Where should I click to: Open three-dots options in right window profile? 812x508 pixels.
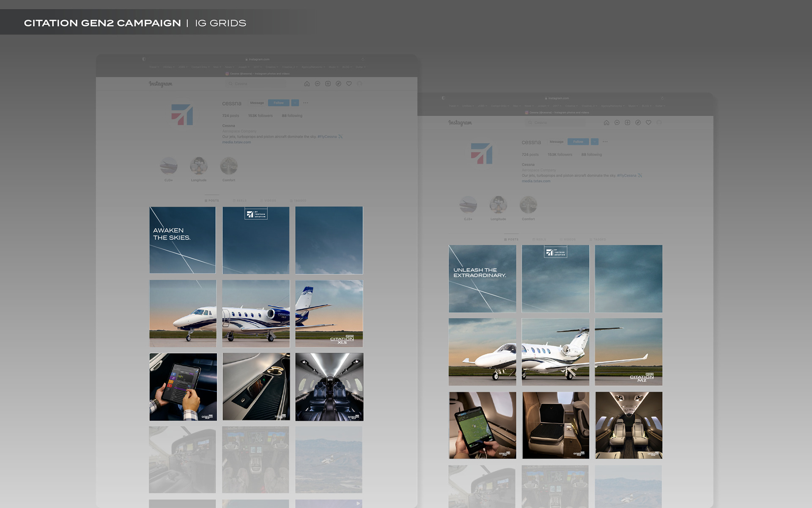point(605,142)
